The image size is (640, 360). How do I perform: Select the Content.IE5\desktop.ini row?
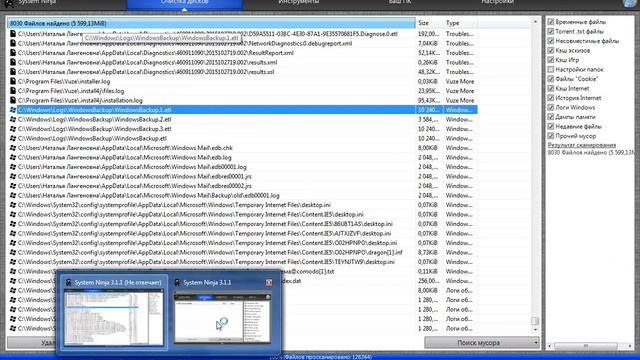click(242, 214)
